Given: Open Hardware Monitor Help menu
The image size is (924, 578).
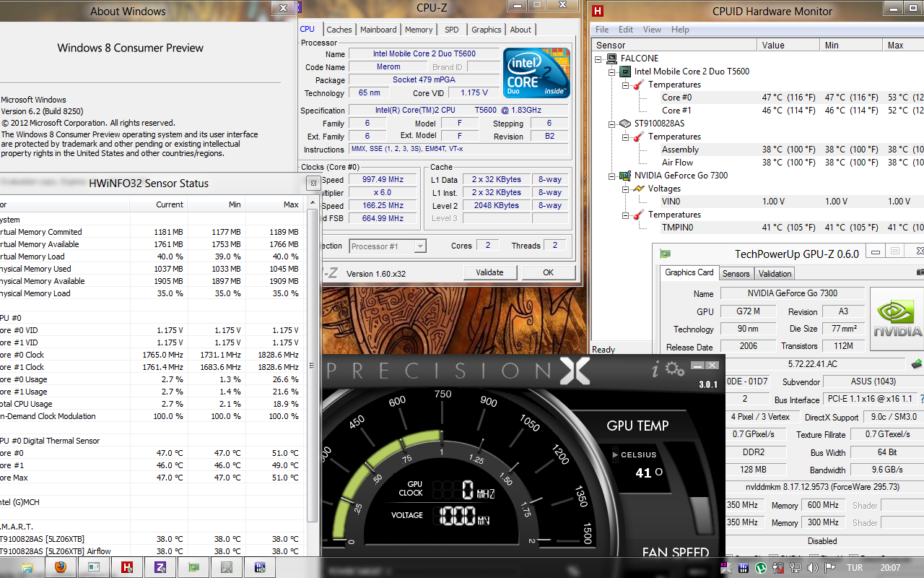Looking at the screenshot, I should (680, 30).
